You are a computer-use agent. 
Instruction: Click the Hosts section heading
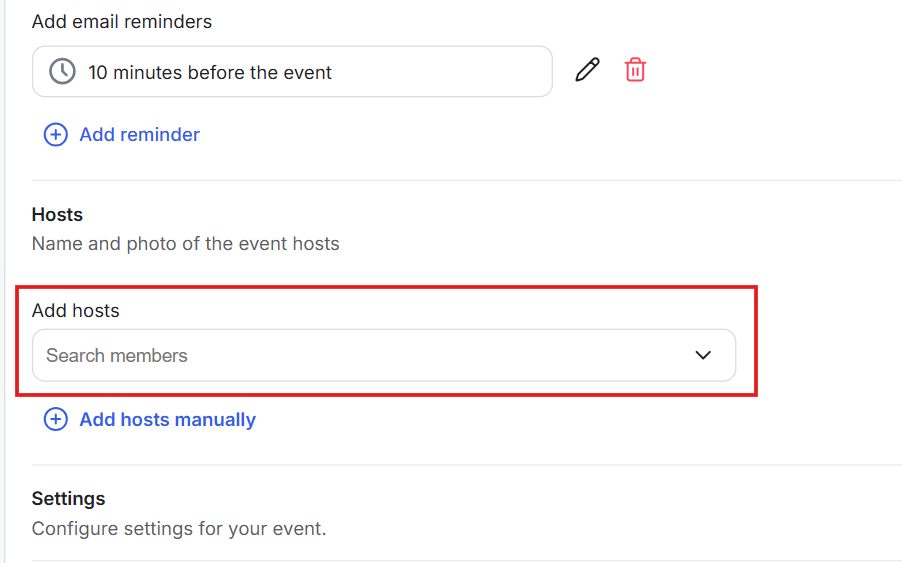[57, 215]
